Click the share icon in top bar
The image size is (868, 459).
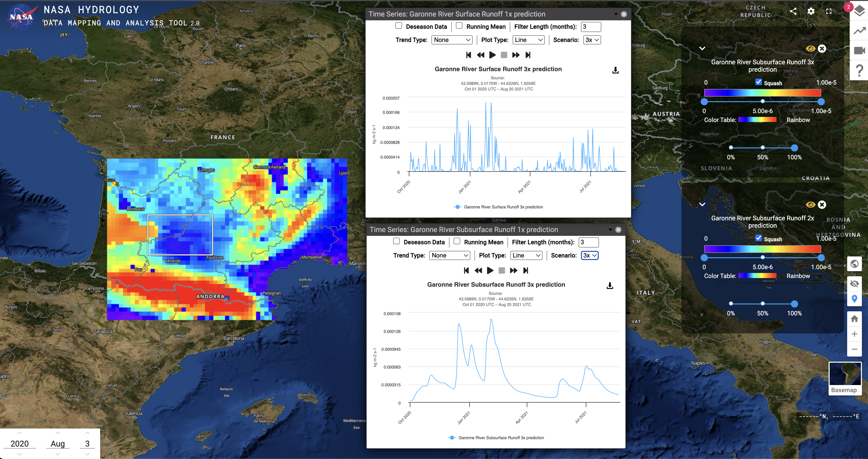tap(793, 11)
